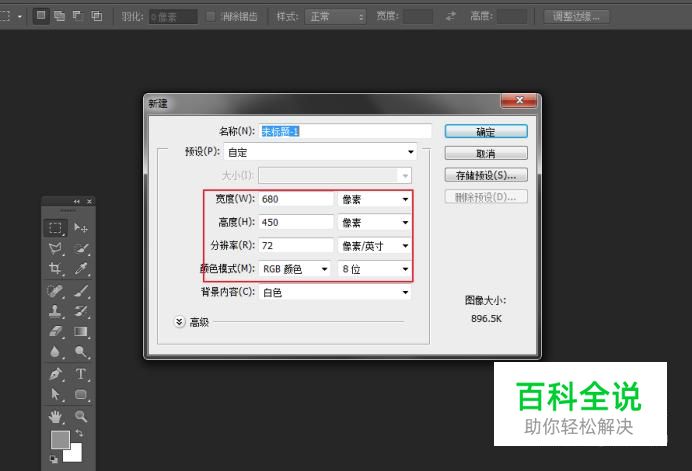Click the Height field showing 450
Viewport: 692px width, 471px height.
tap(296, 222)
